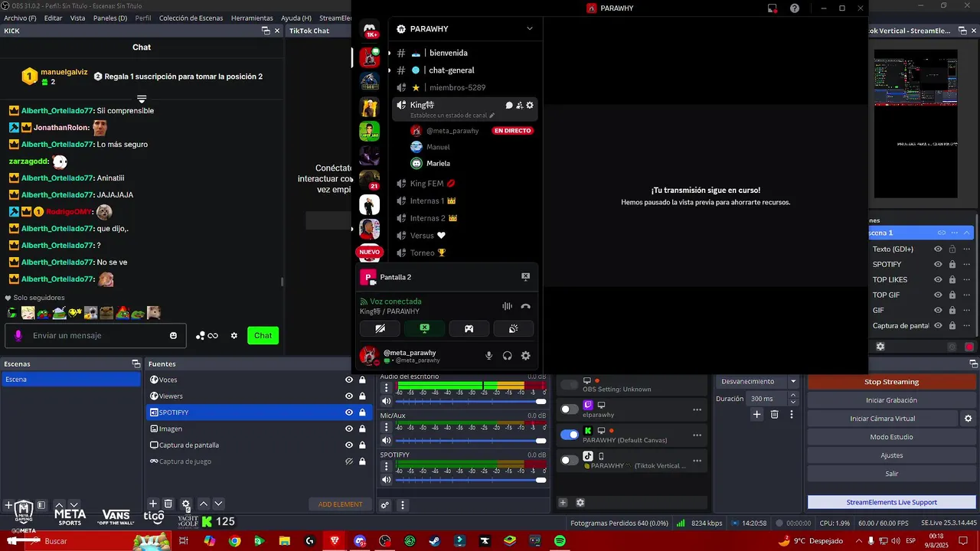980x551 pixels.
Task: Unlock the Captura de pantalla source
Action: pyautogui.click(x=362, y=445)
